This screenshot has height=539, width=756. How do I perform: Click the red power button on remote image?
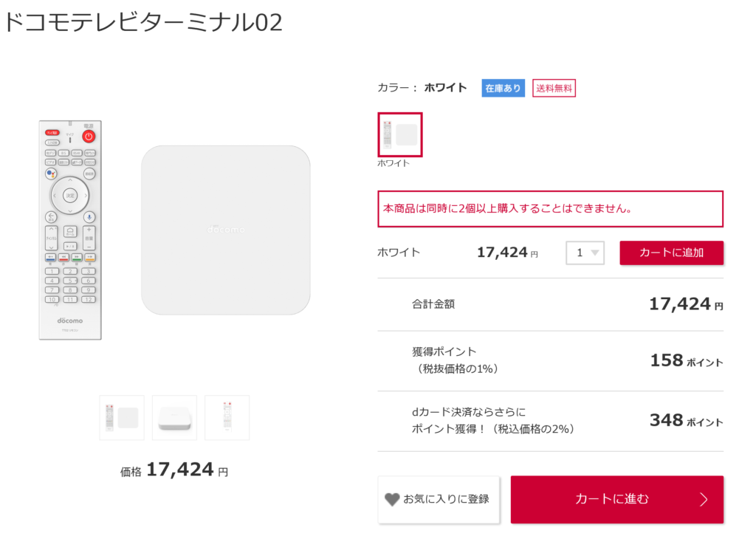tap(89, 137)
